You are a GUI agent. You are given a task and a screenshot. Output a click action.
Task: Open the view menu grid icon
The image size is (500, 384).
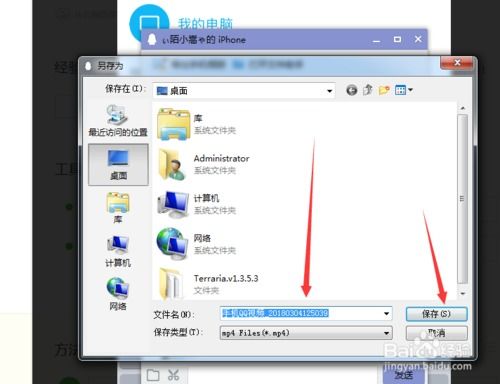[x=403, y=90]
